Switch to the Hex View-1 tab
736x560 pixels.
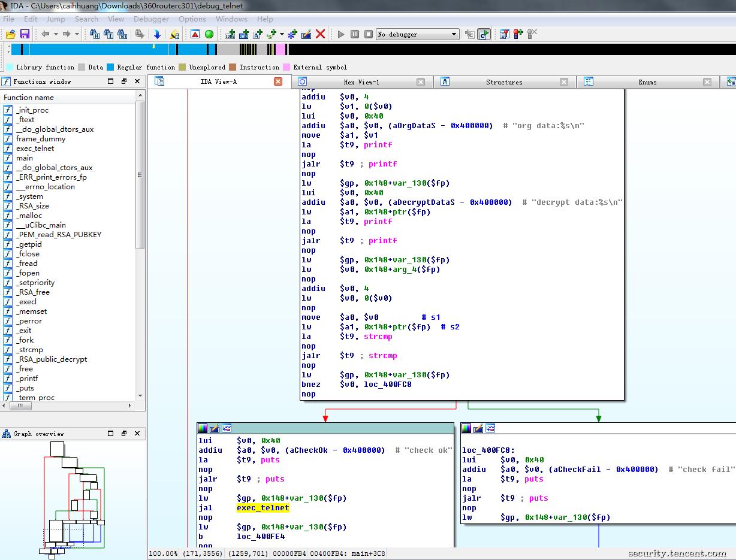(x=361, y=82)
